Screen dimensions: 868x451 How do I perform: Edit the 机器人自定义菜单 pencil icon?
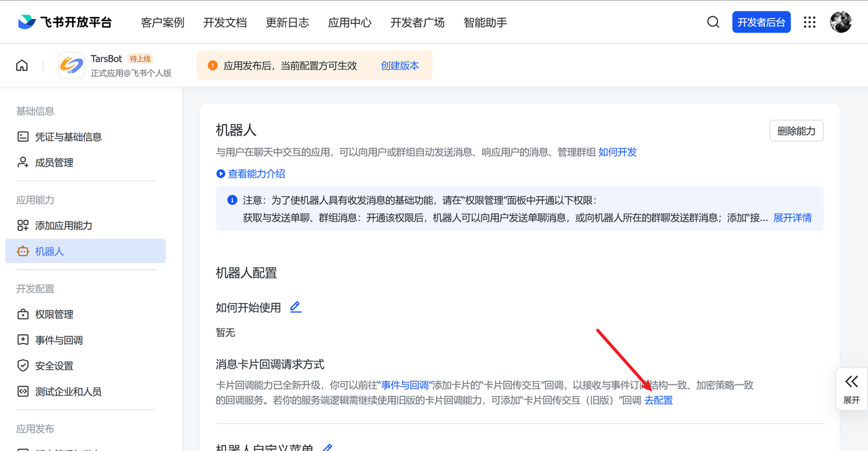328,448
